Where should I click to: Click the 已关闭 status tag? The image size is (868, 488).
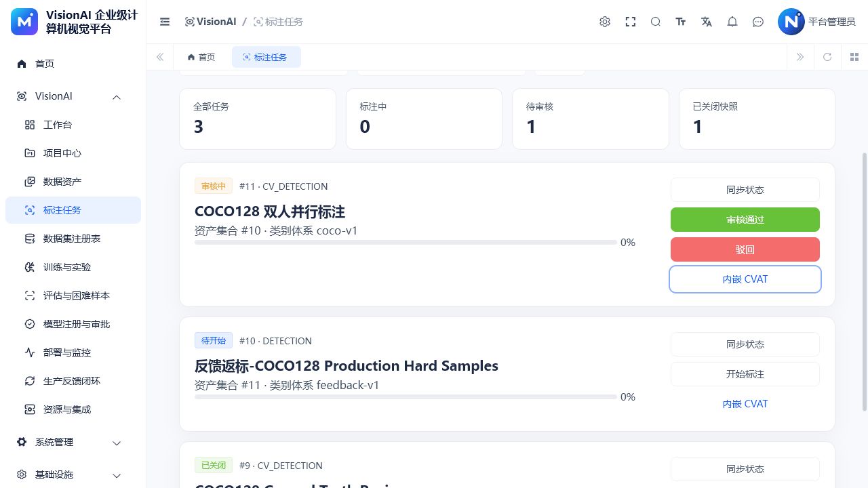214,465
